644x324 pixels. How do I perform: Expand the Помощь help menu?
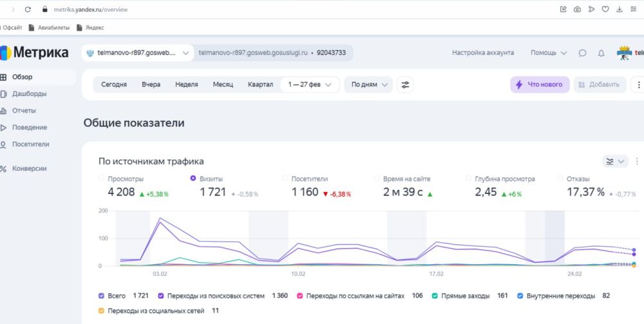coord(549,53)
